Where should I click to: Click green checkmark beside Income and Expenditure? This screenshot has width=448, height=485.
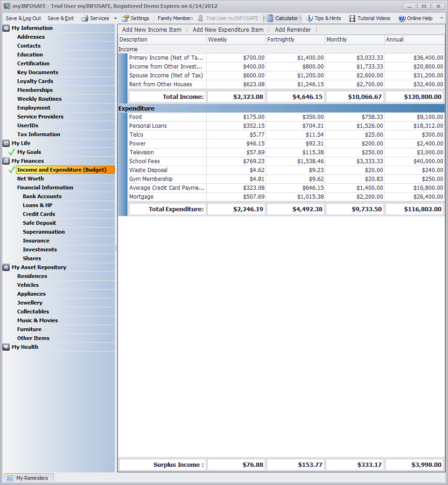[x=12, y=170]
